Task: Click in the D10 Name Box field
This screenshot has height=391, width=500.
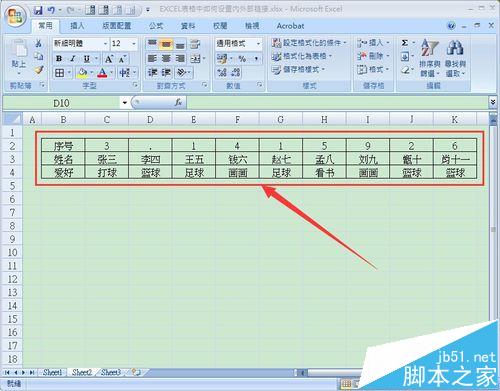Action: (x=62, y=103)
